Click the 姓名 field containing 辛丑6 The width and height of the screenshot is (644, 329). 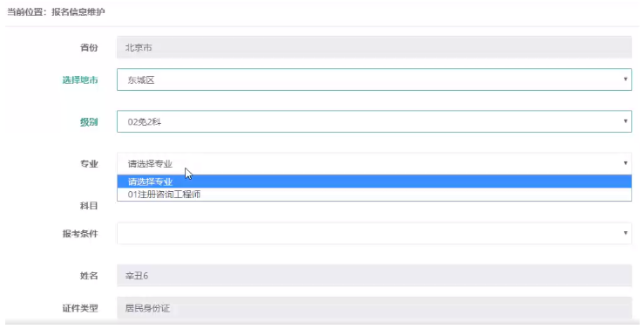click(x=374, y=276)
